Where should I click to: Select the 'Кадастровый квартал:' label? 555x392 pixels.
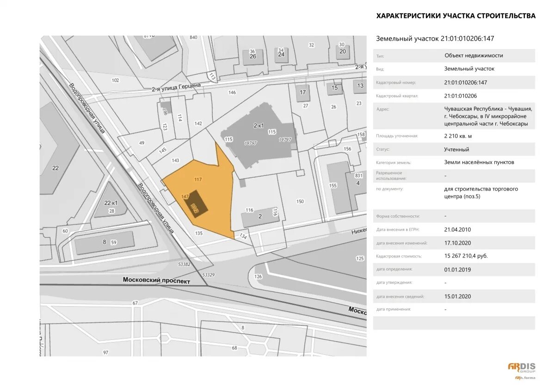tap(397, 96)
